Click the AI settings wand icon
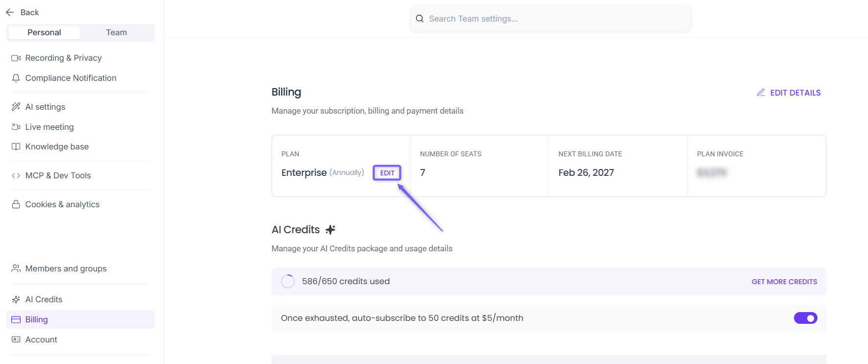The height and width of the screenshot is (364, 868). (16, 107)
